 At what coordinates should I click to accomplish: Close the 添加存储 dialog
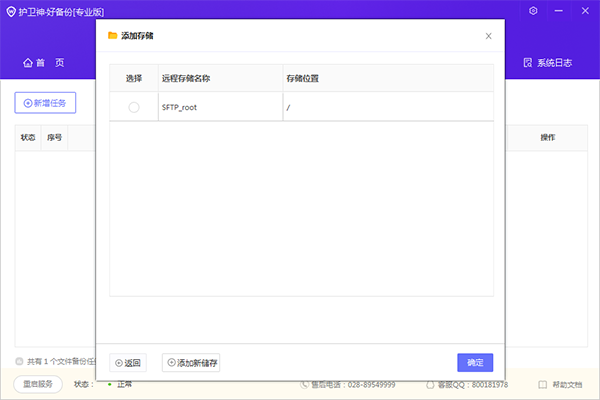point(488,36)
